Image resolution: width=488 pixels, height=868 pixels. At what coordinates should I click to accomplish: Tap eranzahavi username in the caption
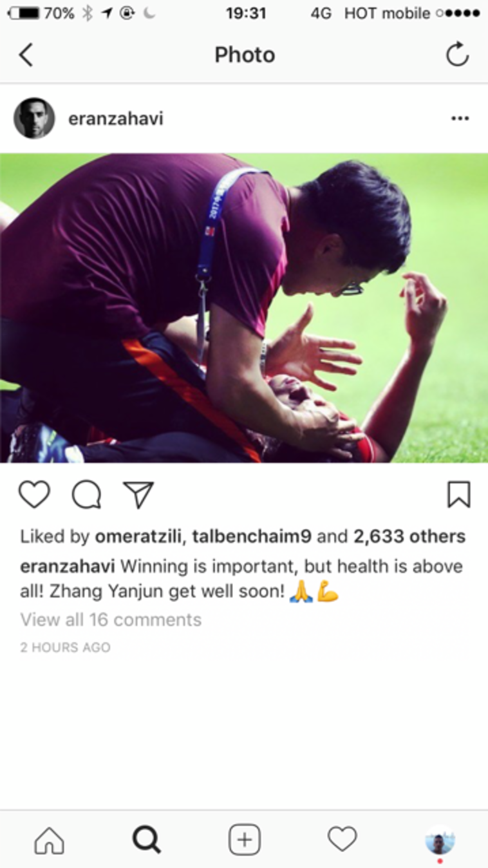pos(68,567)
